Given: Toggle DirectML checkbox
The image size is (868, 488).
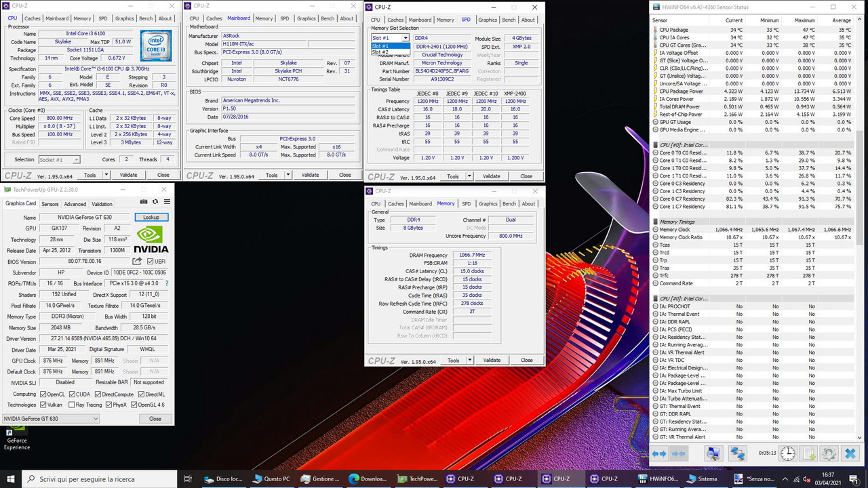Looking at the screenshot, I should [140, 394].
